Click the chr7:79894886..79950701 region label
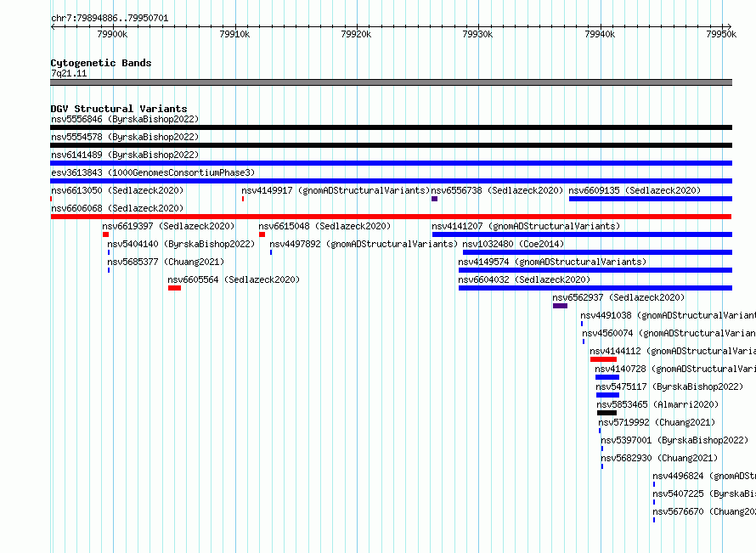756x553 pixels. pyautogui.click(x=110, y=19)
